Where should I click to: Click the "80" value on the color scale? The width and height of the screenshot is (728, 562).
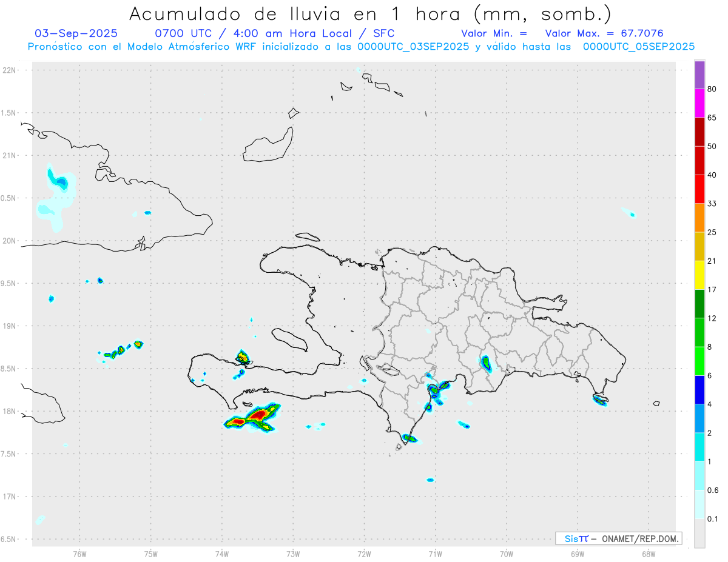[712, 89]
